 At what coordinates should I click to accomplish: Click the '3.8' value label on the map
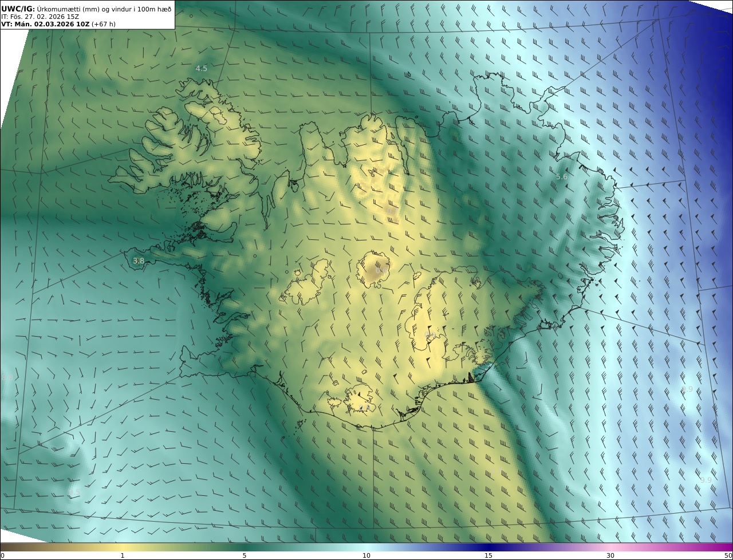point(139,261)
